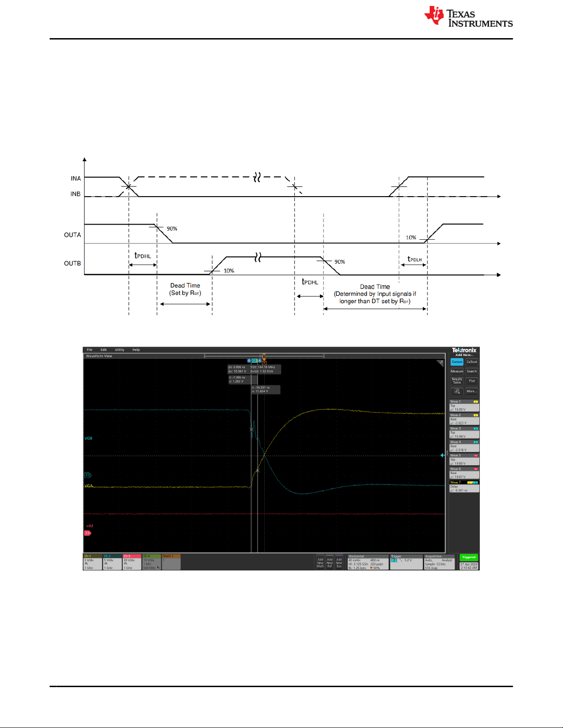Open the Trigger settings badge
Viewport: 563px width, 728px height.
pyautogui.click(x=406, y=562)
